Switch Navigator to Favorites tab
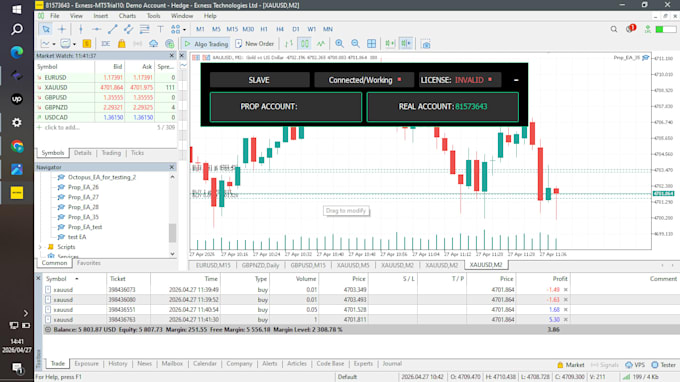Viewport: 680px width, 382px height. 88,263
